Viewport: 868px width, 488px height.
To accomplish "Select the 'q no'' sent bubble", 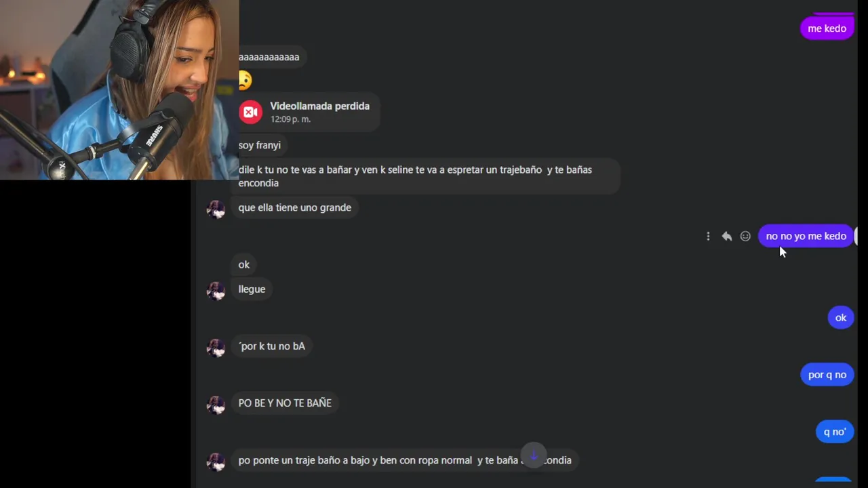I will tap(835, 431).
